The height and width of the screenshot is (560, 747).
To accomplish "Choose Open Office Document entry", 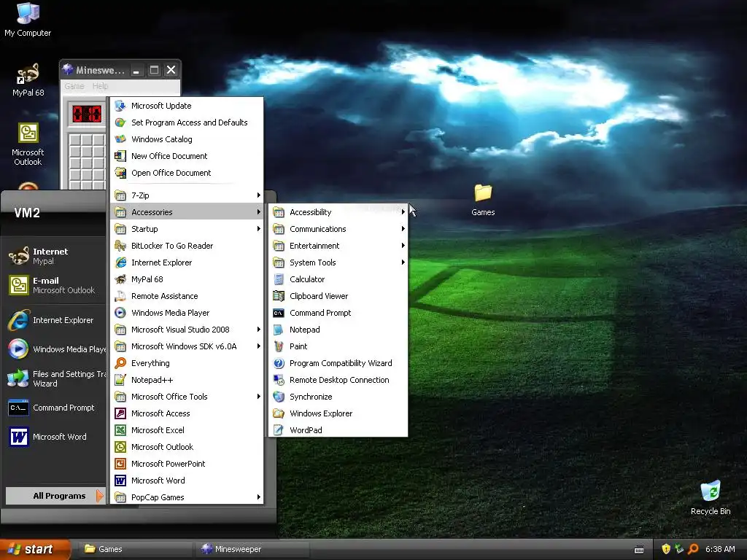I will coord(187,173).
